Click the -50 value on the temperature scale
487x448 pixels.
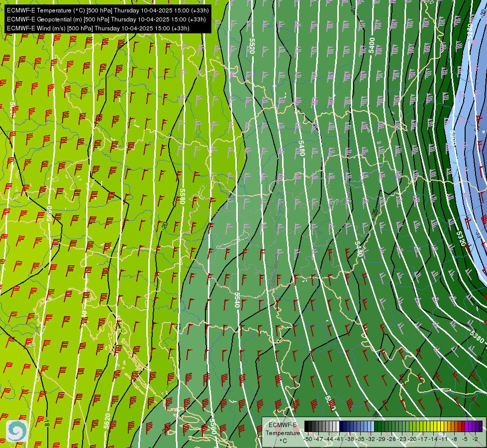pos(308,439)
